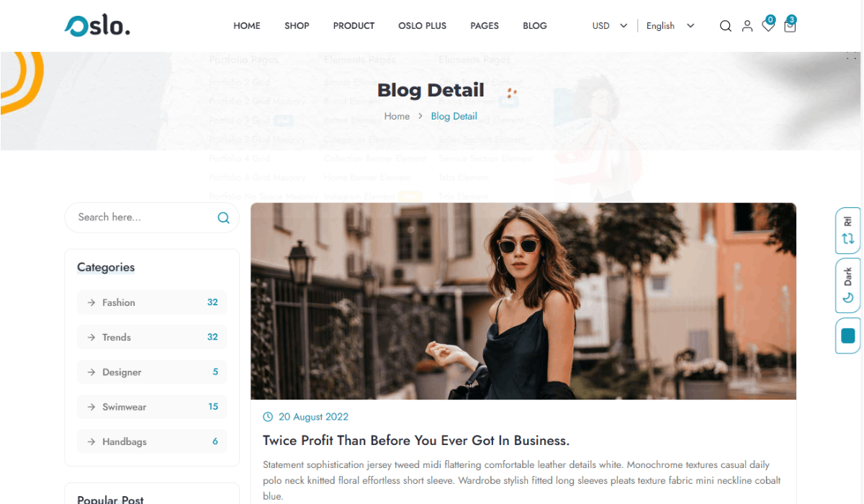Open the wishlist heart icon

pyautogui.click(x=768, y=26)
